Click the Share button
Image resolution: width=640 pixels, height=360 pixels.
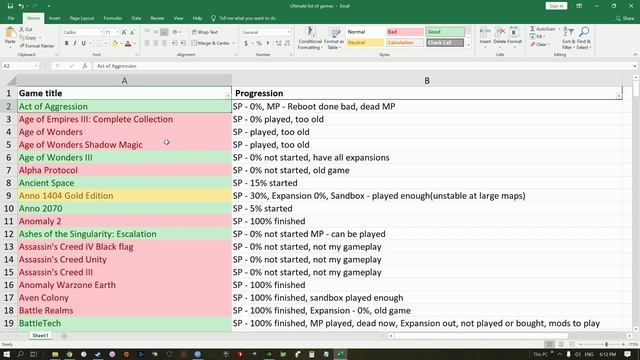pyautogui.click(x=625, y=18)
